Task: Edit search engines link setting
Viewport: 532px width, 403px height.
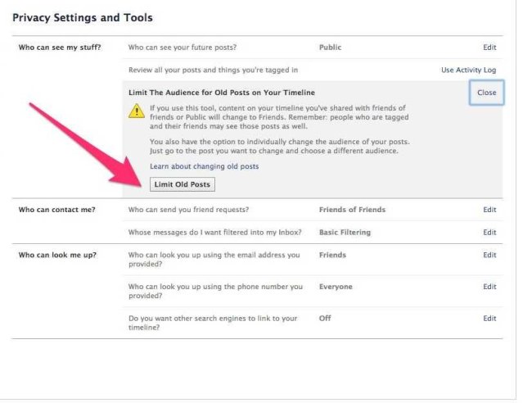Action: 489,318
